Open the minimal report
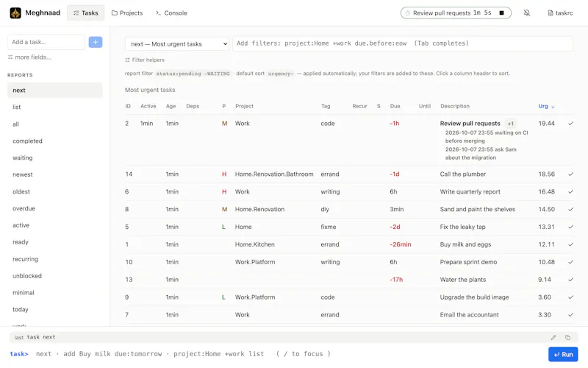Screen dimensions: 588x368 pos(54,292)
